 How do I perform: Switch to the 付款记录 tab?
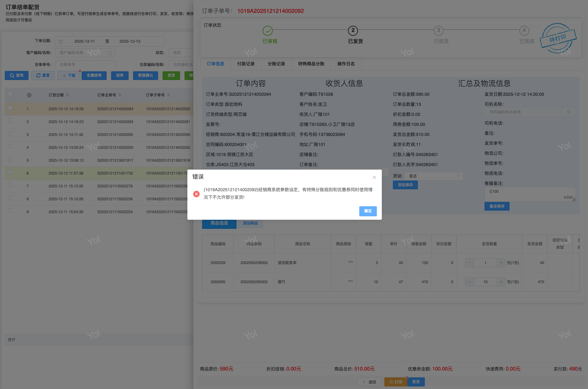point(246,64)
